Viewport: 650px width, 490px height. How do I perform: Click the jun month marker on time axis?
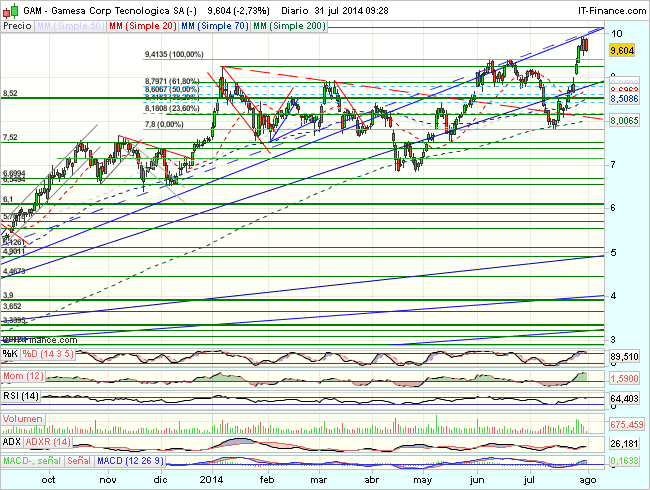coord(477,480)
